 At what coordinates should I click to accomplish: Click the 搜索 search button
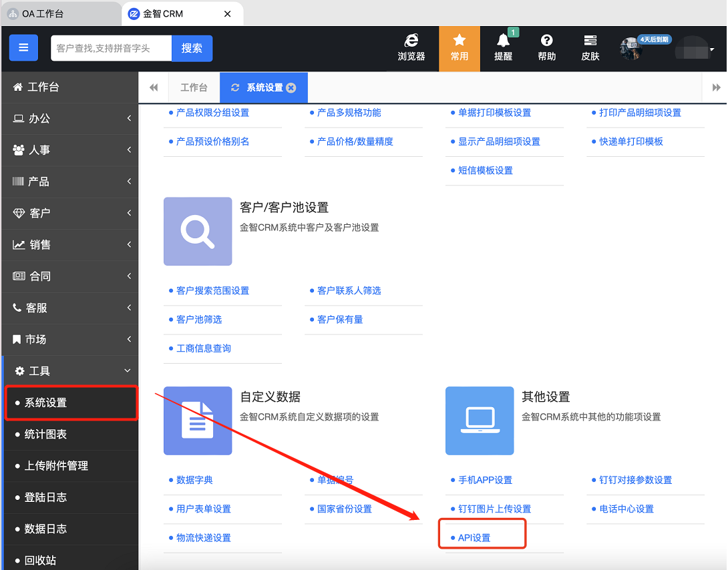click(x=192, y=48)
